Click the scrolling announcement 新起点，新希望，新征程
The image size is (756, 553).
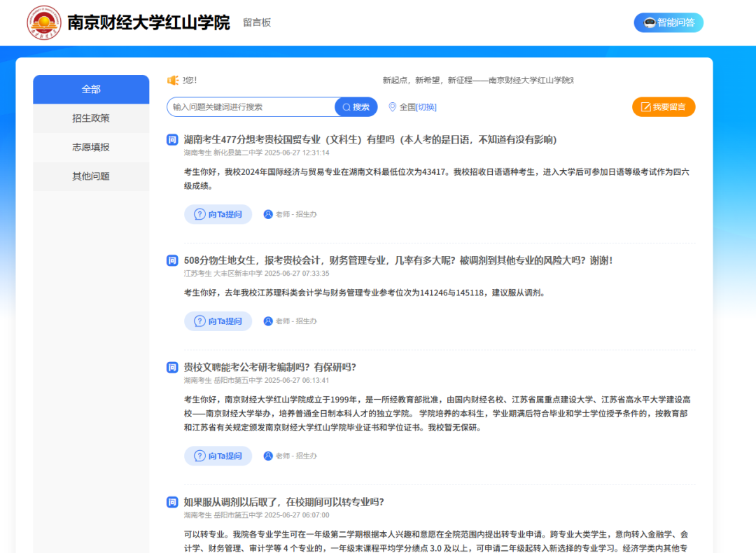[478, 80]
